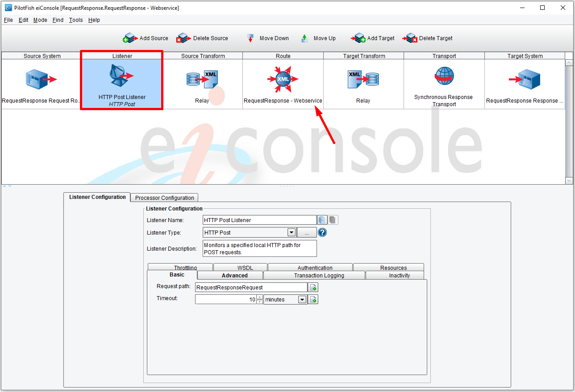
Task: Click the Transport column header
Action: [444, 56]
